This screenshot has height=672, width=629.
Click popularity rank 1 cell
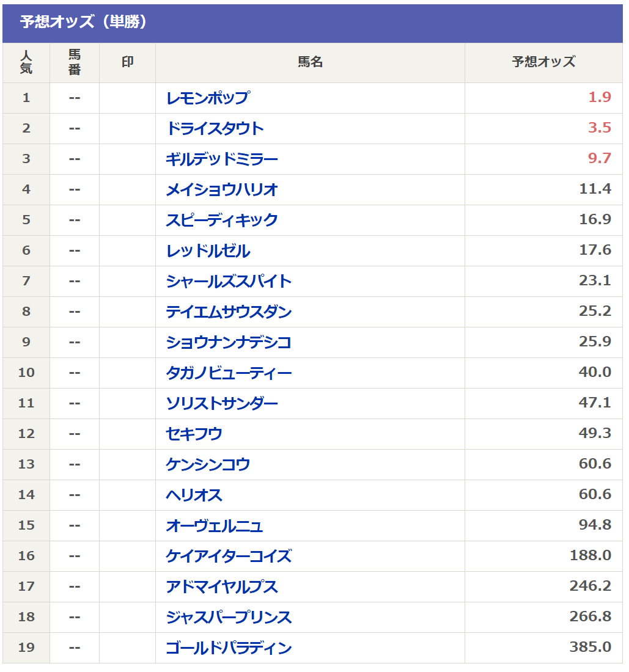[26, 98]
